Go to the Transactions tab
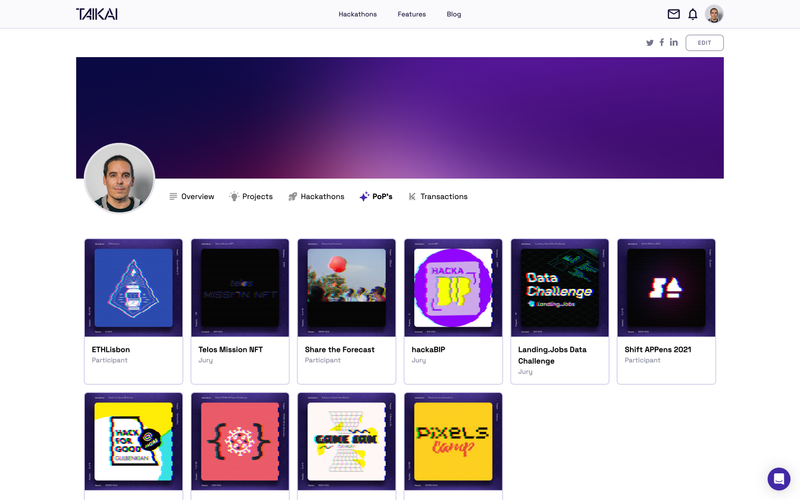This screenshot has height=500, width=800. click(x=438, y=197)
